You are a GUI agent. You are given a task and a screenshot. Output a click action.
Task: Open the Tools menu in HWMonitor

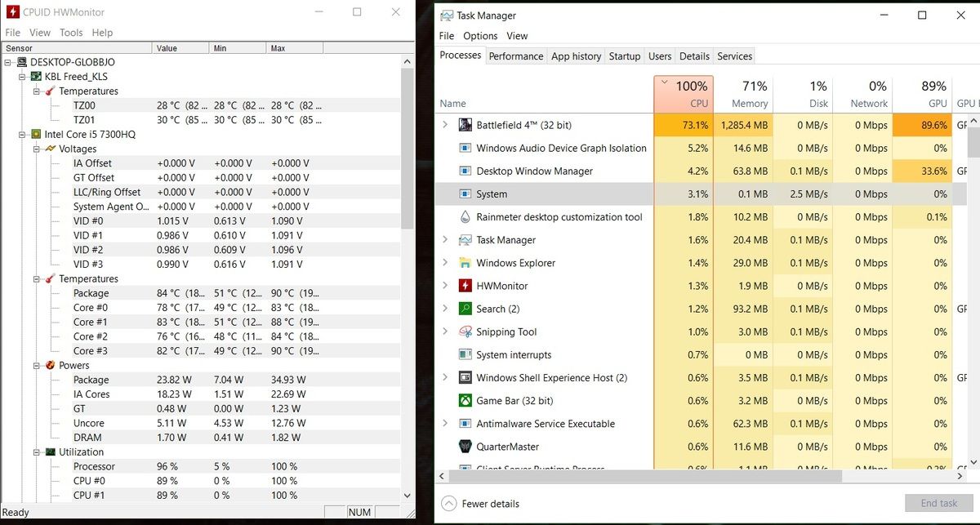pos(71,33)
